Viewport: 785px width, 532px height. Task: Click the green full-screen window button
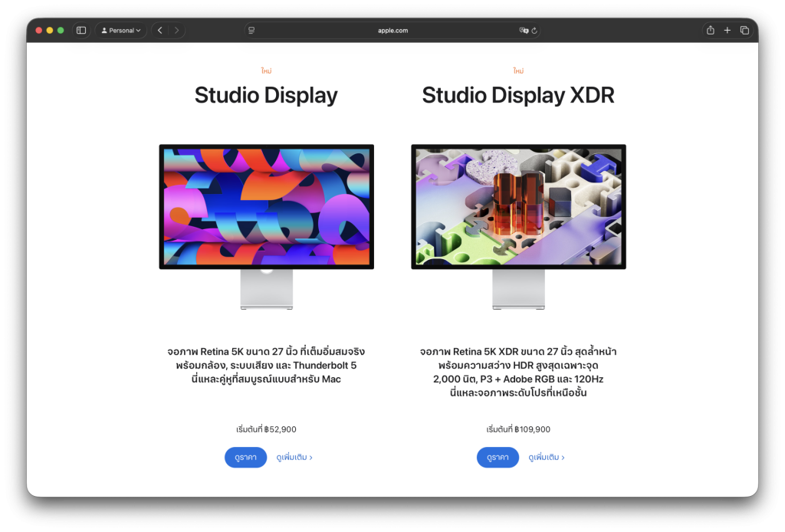click(x=61, y=31)
